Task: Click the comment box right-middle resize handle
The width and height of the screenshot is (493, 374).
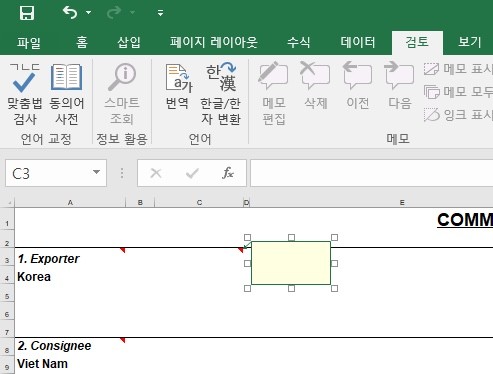Action: point(334,263)
